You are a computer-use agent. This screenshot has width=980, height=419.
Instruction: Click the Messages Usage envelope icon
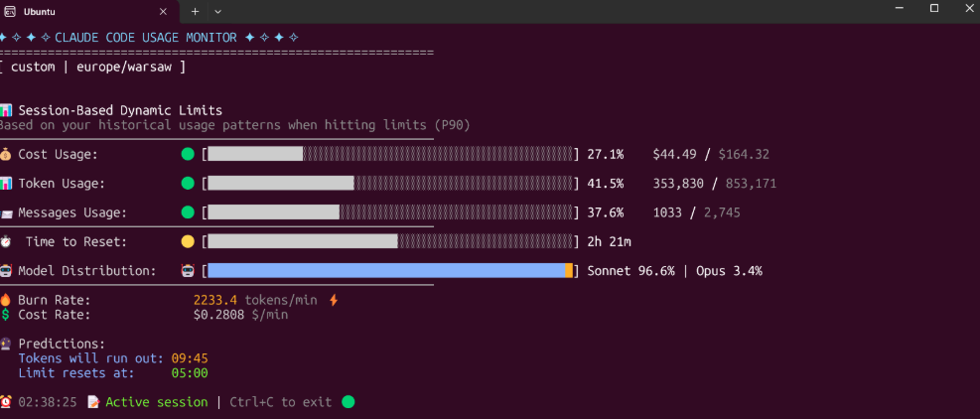(6, 212)
